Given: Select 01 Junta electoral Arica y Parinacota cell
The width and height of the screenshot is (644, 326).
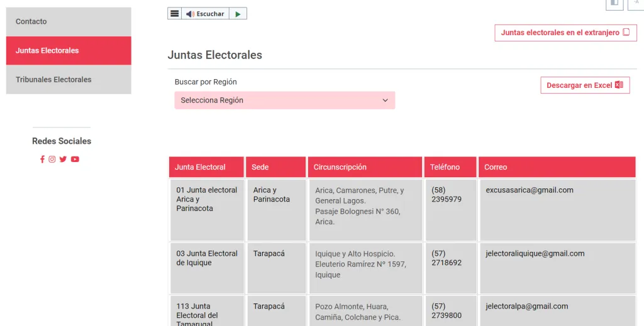Looking at the screenshot, I should 207,210.
